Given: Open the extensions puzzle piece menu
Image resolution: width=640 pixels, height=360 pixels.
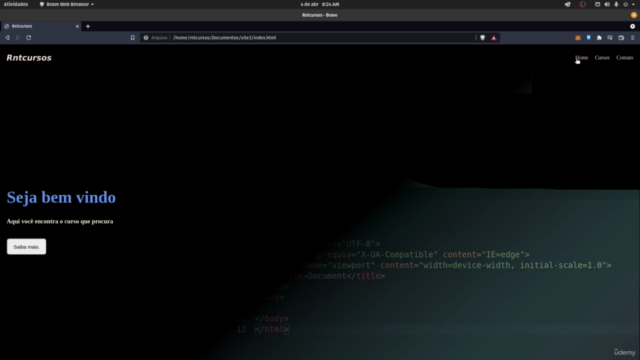Looking at the screenshot, I should (x=599, y=38).
